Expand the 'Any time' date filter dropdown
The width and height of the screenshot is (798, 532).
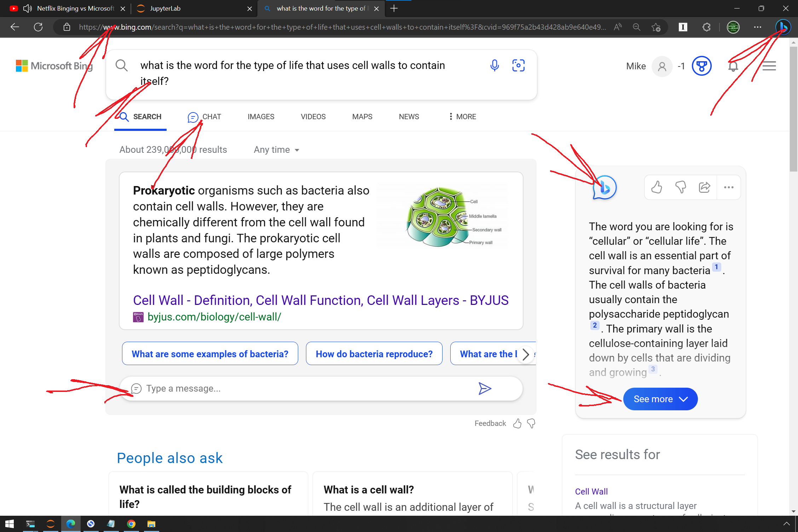[x=274, y=149]
